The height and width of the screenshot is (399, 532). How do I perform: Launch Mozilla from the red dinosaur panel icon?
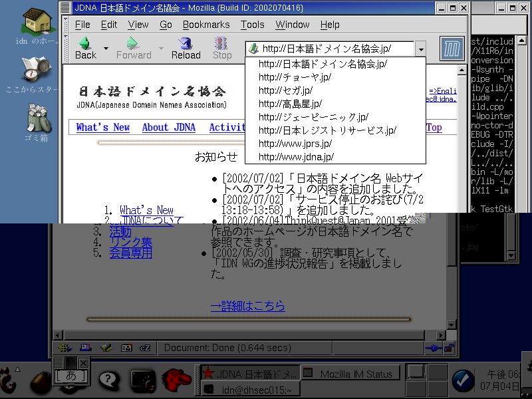point(177,380)
